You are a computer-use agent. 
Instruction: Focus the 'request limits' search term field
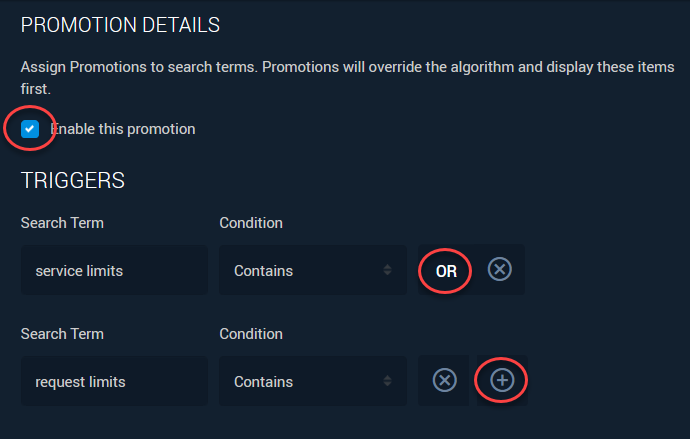pyautogui.click(x=114, y=381)
